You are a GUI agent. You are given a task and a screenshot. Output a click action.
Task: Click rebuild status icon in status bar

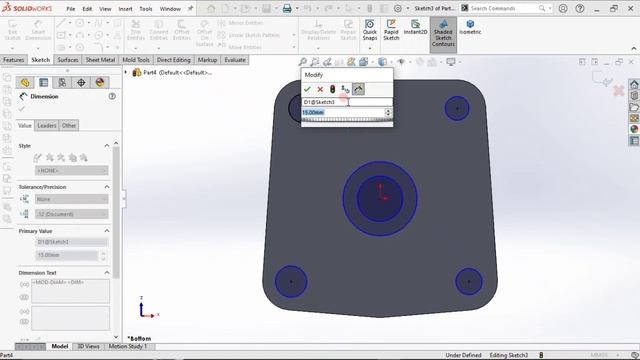click(x=541, y=355)
